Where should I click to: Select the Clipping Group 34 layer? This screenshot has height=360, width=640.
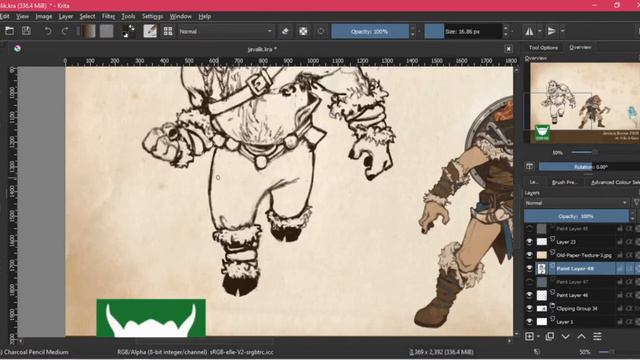(582, 308)
